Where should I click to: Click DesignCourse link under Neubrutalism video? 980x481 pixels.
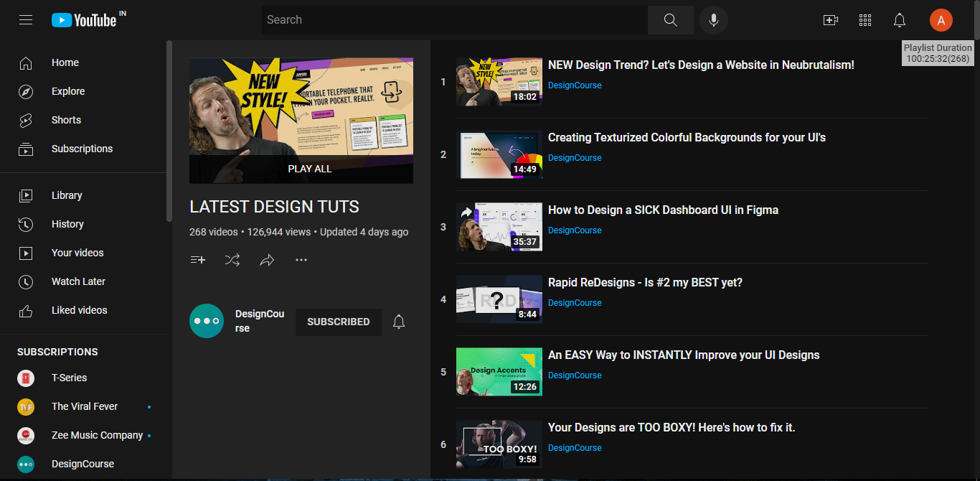click(x=575, y=85)
